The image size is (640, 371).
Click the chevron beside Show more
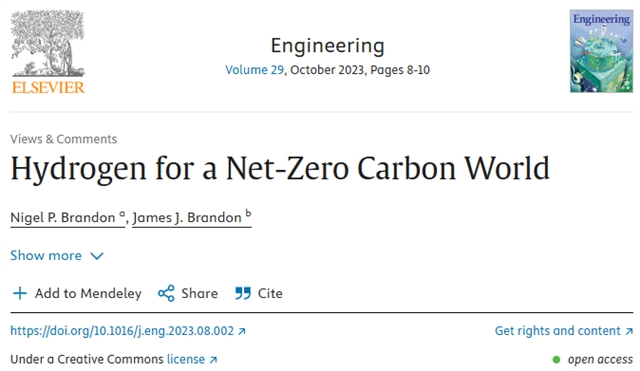(x=97, y=256)
